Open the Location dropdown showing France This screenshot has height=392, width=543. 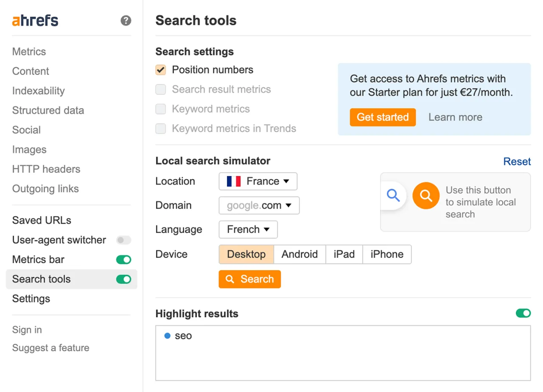tap(258, 182)
